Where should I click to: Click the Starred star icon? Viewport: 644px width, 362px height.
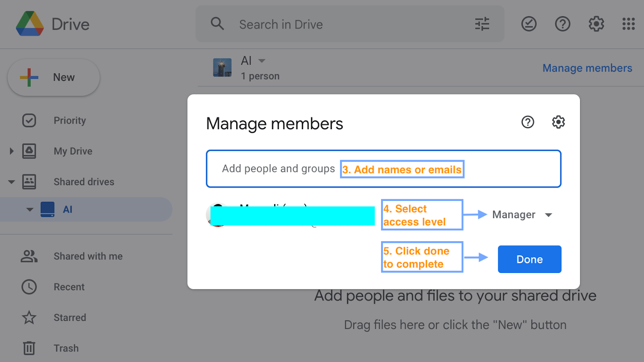click(x=29, y=317)
